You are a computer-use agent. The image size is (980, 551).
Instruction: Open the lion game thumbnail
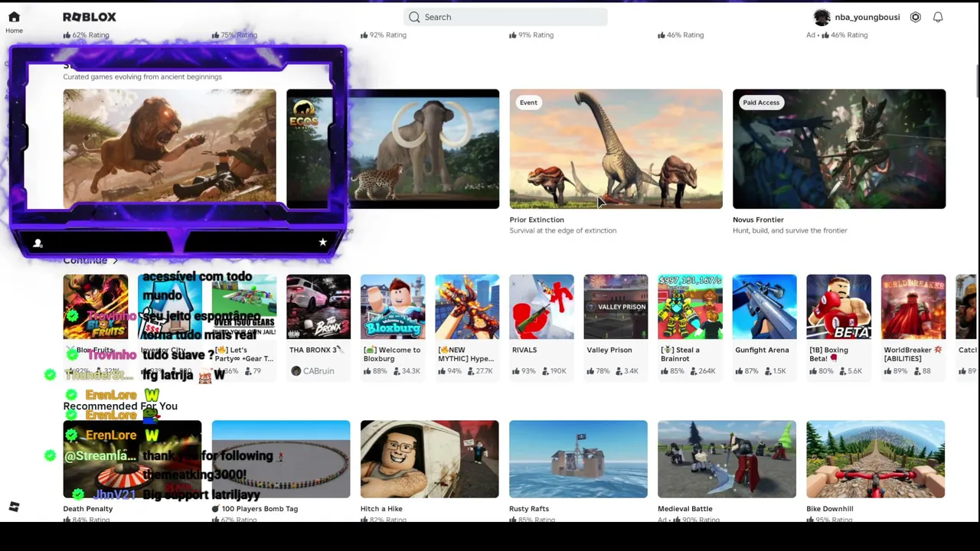point(169,148)
